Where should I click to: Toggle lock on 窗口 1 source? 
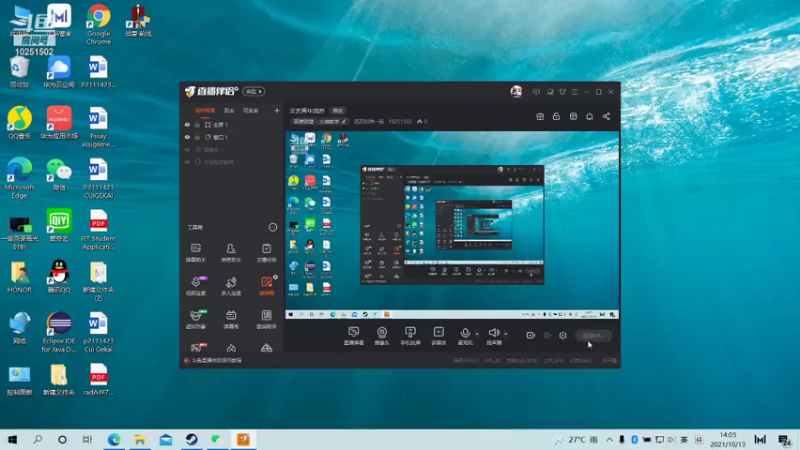click(x=197, y=137)
